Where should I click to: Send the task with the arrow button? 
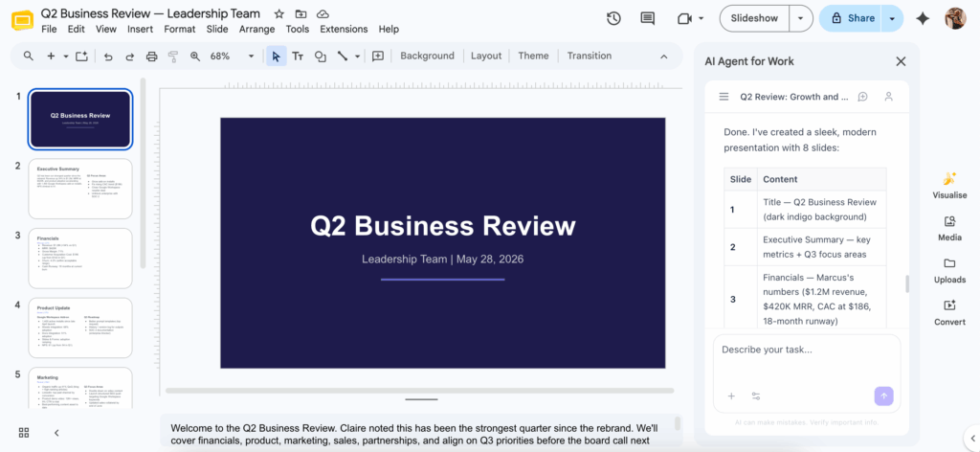(883, 395)
